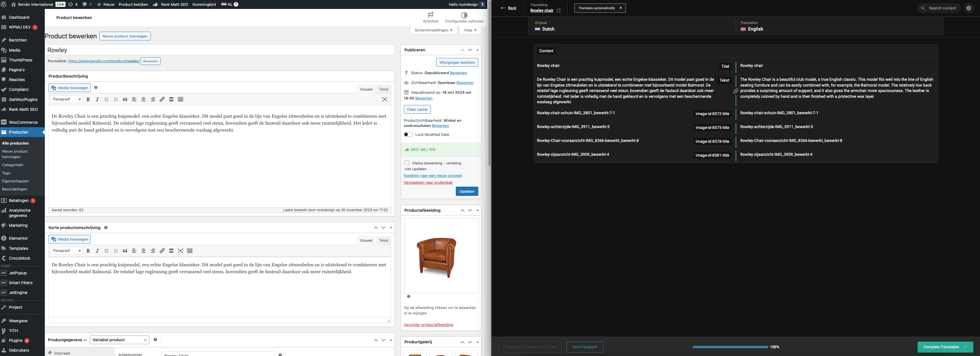Viewport: 980px width, 356px height.
Task: Expand Scherminstellingen options
Action: coord(433,30)
